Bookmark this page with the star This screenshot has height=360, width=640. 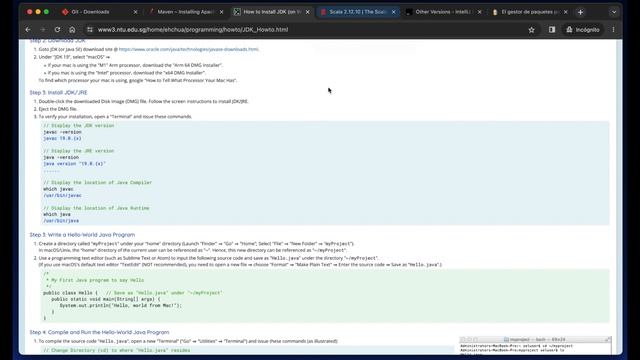(x=531, y=29)
